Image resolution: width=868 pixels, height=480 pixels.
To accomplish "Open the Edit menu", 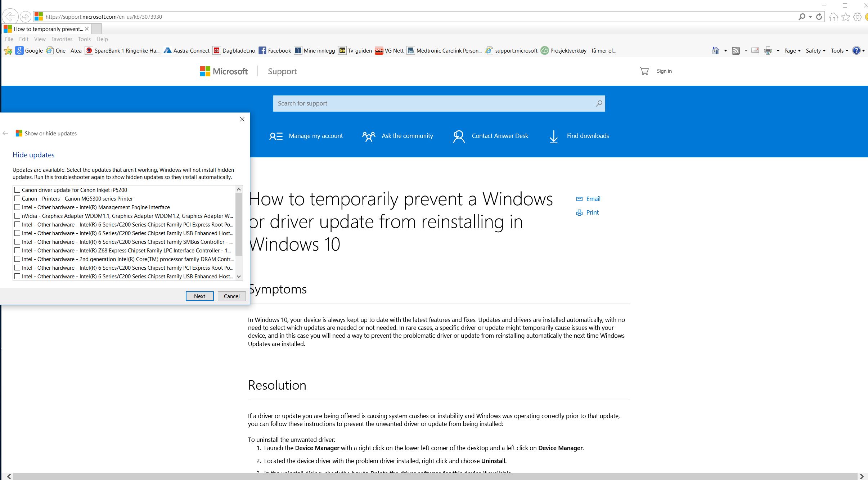I will (x=24, y=39).
